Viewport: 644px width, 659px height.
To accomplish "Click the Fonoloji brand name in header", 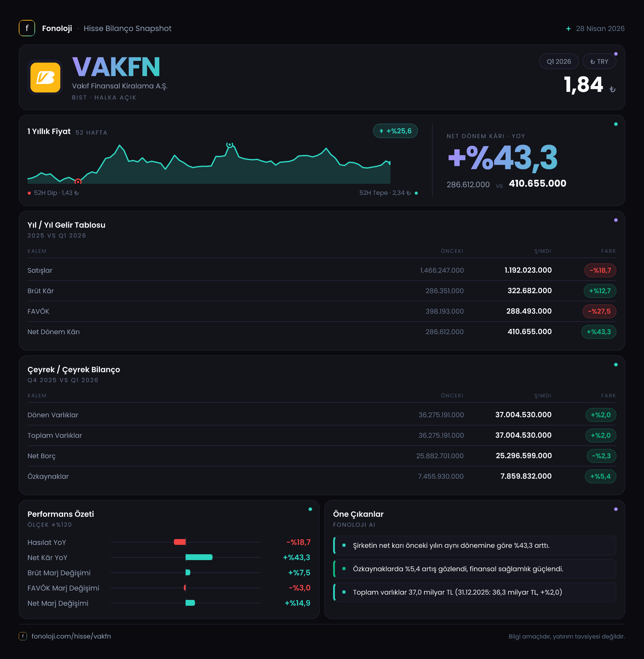I will [x=57, y=28].
